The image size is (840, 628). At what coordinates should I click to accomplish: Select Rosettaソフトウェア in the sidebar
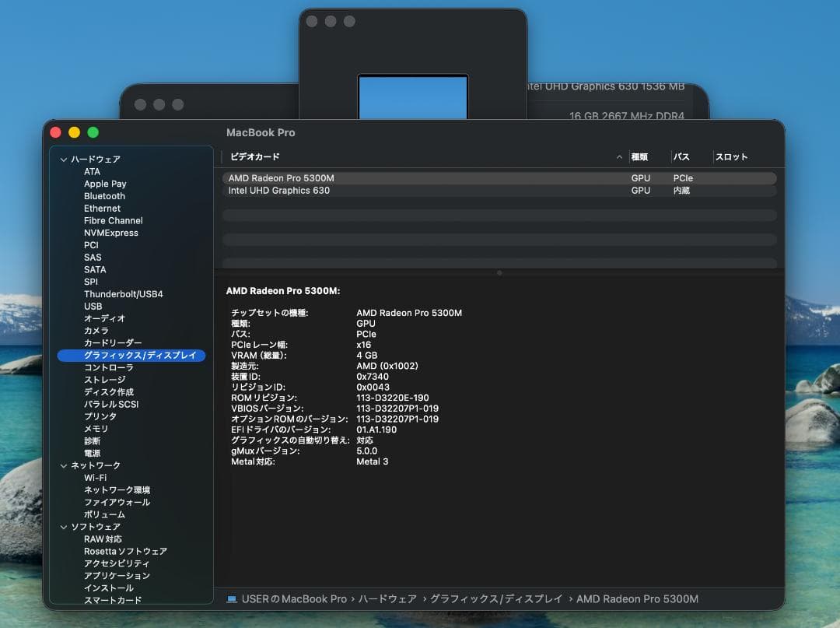[125, 552]
